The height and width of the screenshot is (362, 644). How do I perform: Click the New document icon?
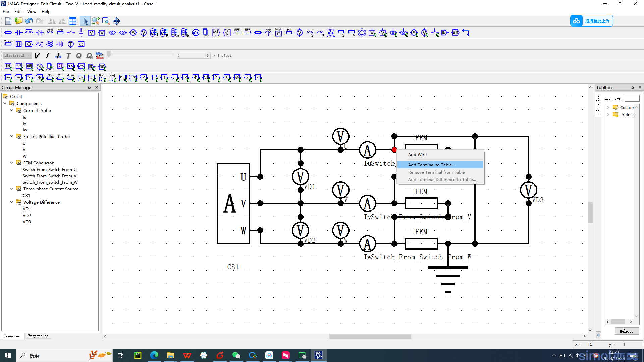point(8,21)
